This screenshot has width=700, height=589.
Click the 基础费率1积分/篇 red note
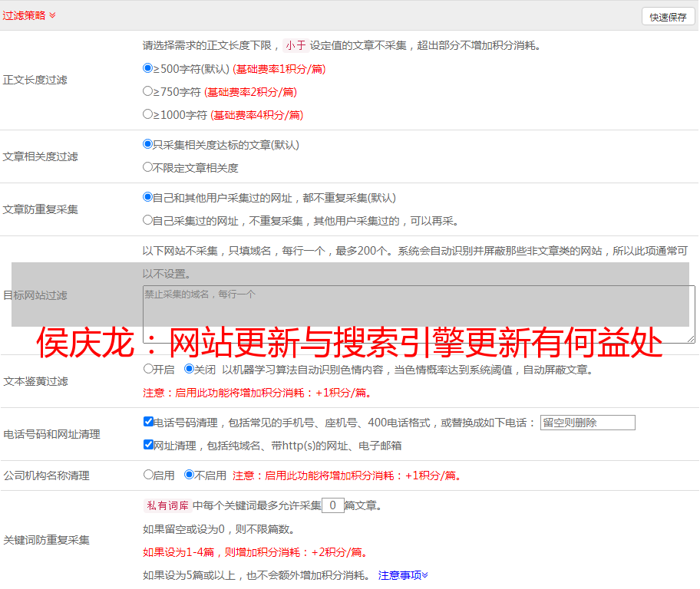[279, 69]
